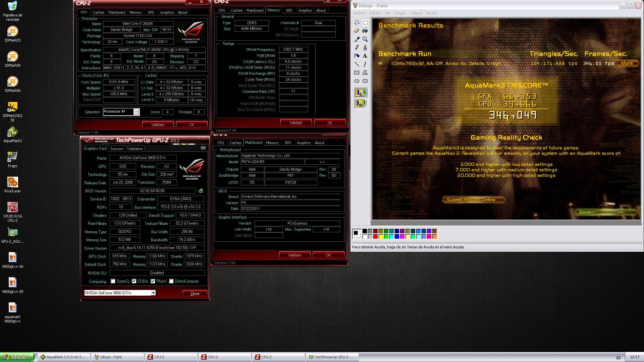Choose the Eraser tool in Paint
This screenshot has width=644, height=362.
pyautogui.click(x=357, y=31)
